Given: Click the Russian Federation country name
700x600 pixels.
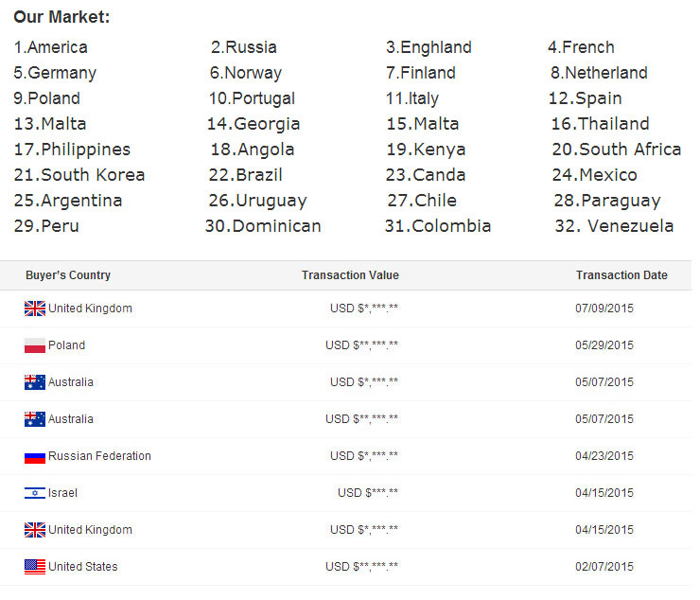Looking at the screenshot, I should [x=99, y=456].
